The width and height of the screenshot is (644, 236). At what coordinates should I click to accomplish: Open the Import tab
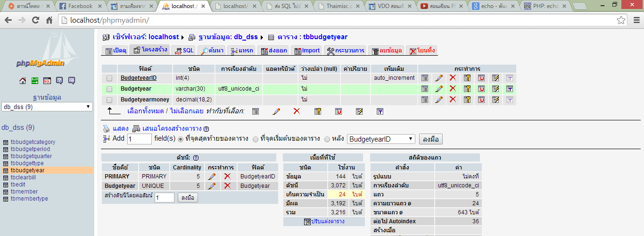(x=306, y=50)
